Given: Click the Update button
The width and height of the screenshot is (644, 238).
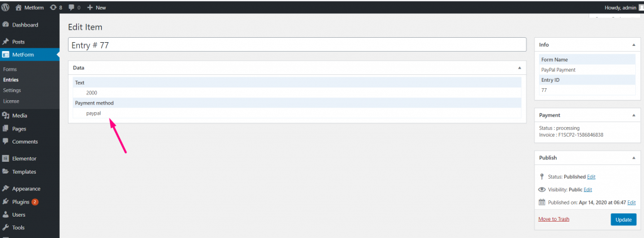Looking at the screenshot, I should (623, 220).
